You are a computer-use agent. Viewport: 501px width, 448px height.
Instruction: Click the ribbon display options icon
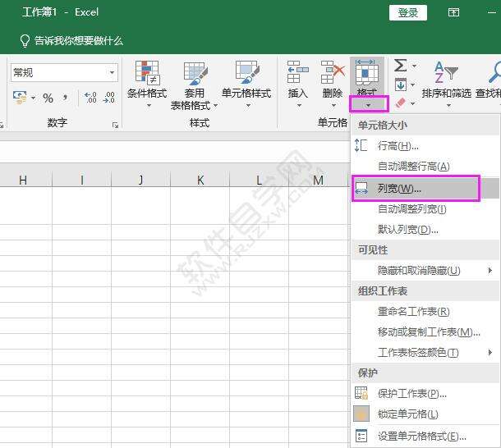click(x=453, y=13)
